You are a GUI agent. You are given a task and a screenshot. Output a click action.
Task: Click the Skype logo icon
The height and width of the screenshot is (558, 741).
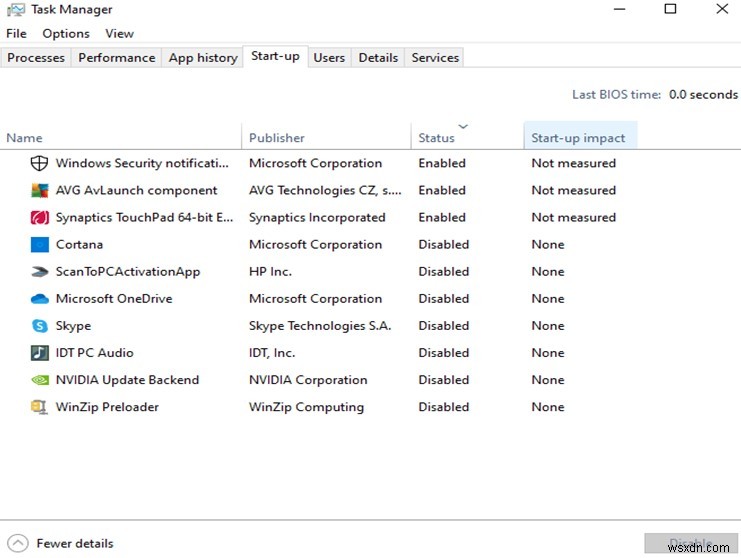coord(39,326)
